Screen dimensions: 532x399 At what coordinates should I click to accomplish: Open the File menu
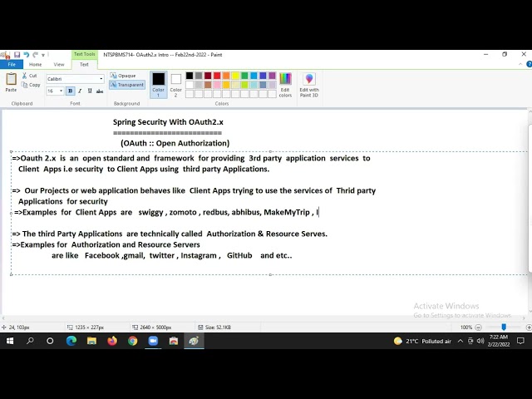12,64
